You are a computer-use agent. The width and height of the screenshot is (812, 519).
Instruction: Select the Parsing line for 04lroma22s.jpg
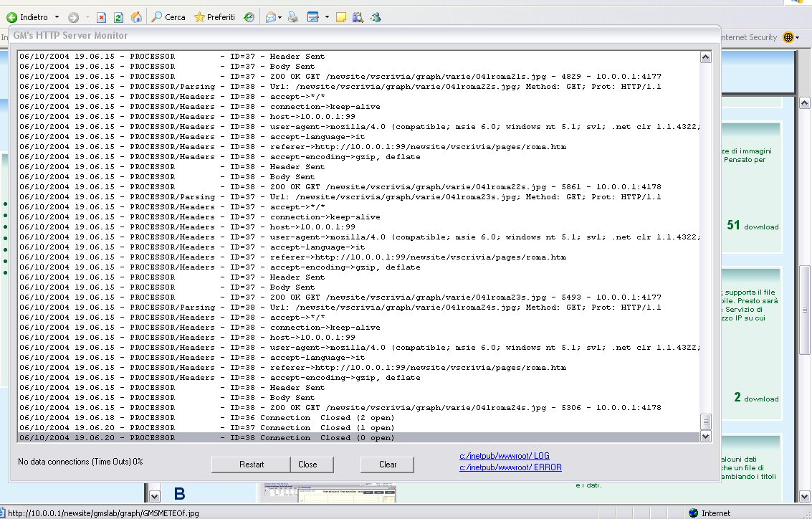point(358,87)
